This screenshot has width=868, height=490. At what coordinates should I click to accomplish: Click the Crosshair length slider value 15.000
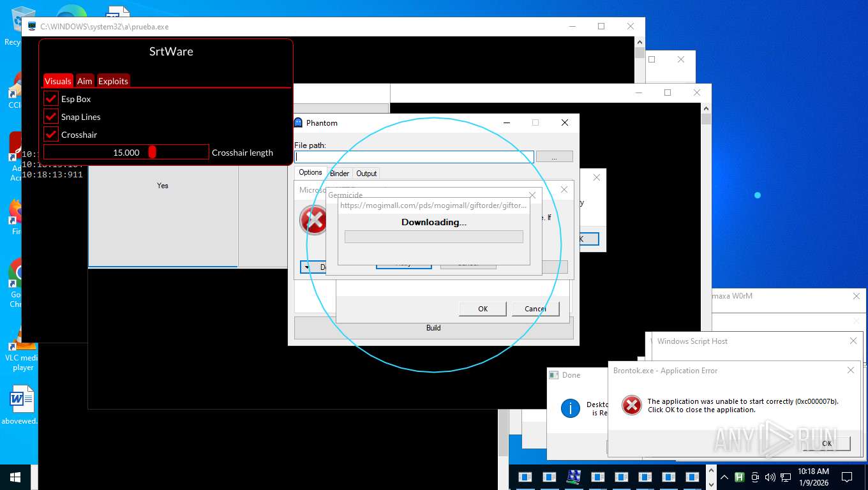click(x=126, y=152)
